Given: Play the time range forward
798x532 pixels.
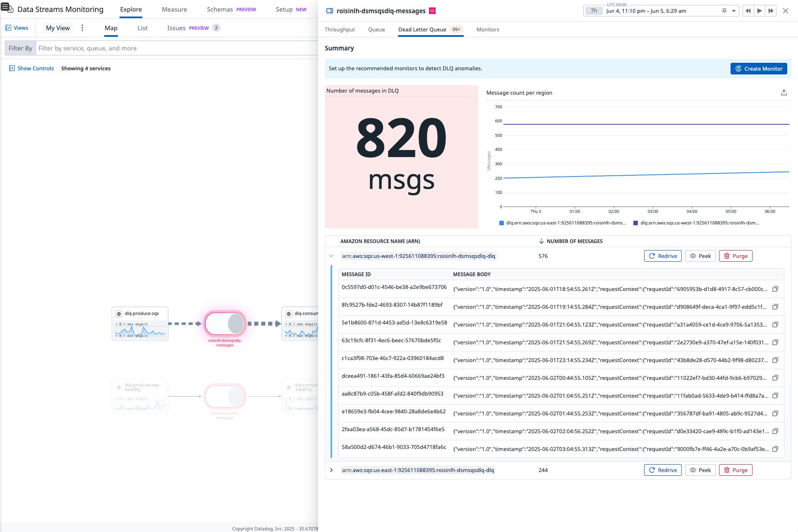Looking at the screenshot, I should [759, 11].
